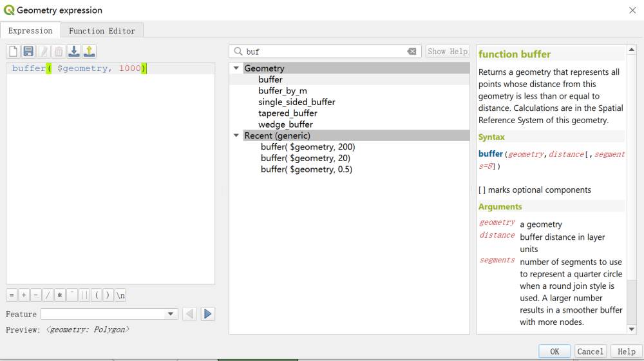Click inside the expression text editor
The image size is (644, 361).
click(111, 173)
